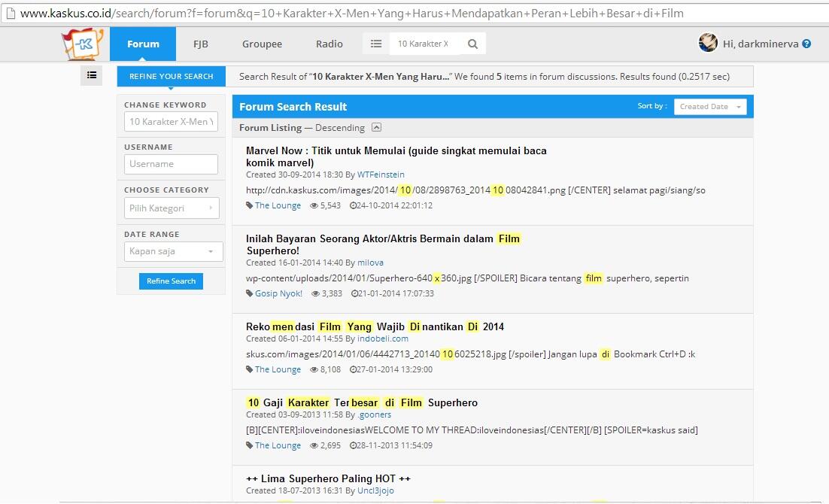Image resolution: width=829 pixels, height=504 pixels.
Task: Click snippet WELCOME TO MY THREAD text
Action: [x=472, y=430]
